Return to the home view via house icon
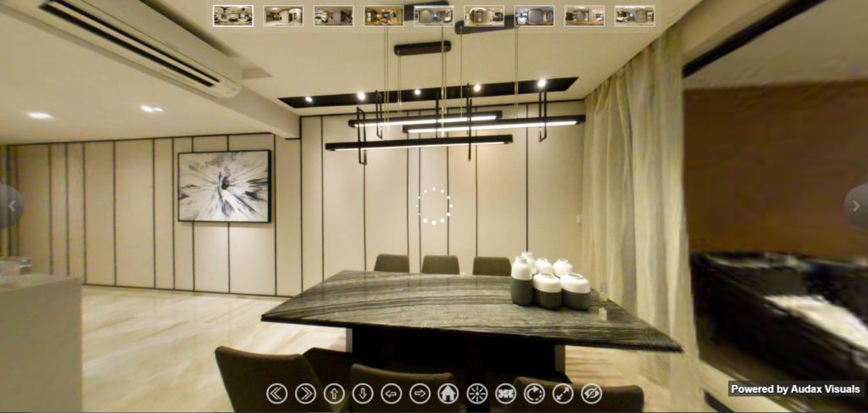Image resolution: width=868 pixels, height=413 pixels. click(x=448, y=393)
